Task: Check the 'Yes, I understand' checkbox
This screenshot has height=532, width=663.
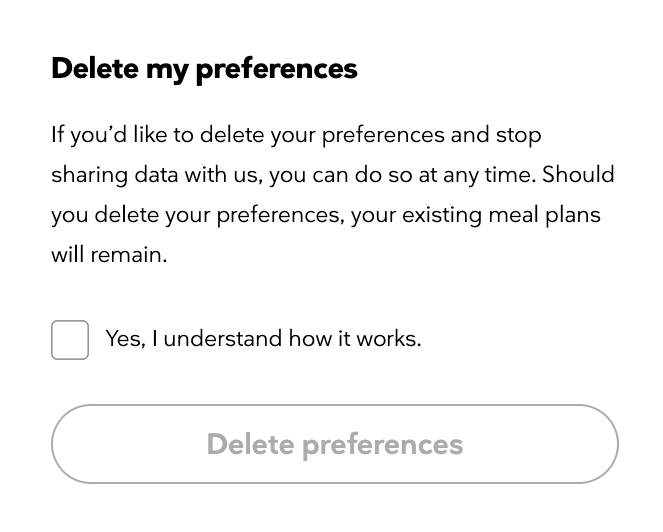Action: 70,340
